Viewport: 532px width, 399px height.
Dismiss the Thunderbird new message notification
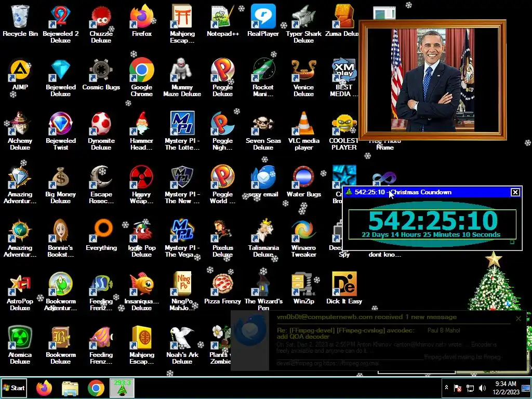click(x=518, y=318)
